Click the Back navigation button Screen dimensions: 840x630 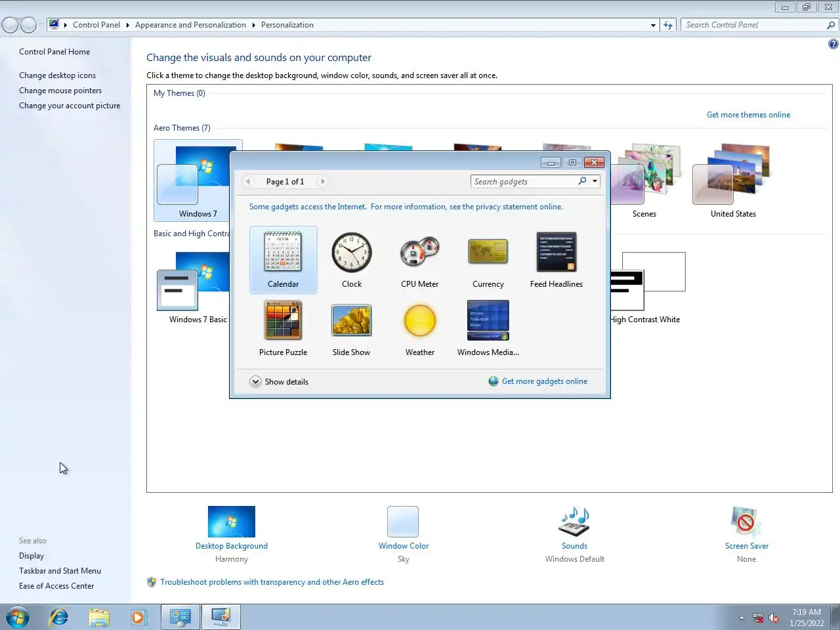[10, 25]
